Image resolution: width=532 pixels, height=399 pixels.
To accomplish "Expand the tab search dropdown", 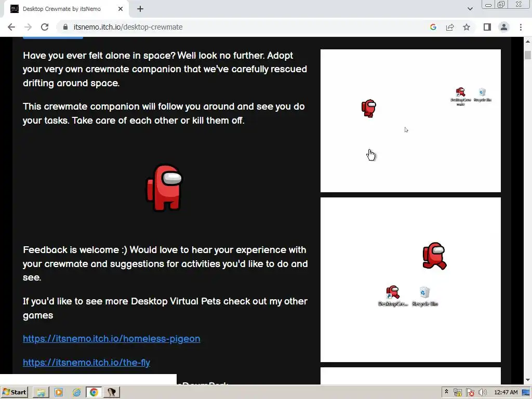I will pyautogui.click(x=470, y=9).
